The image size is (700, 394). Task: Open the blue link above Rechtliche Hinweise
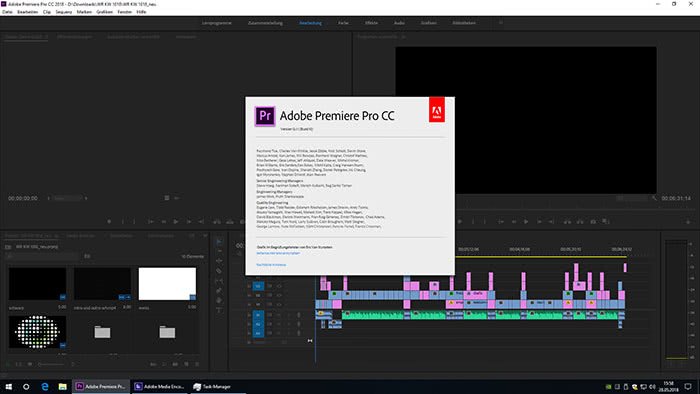(x=278, y=253)
